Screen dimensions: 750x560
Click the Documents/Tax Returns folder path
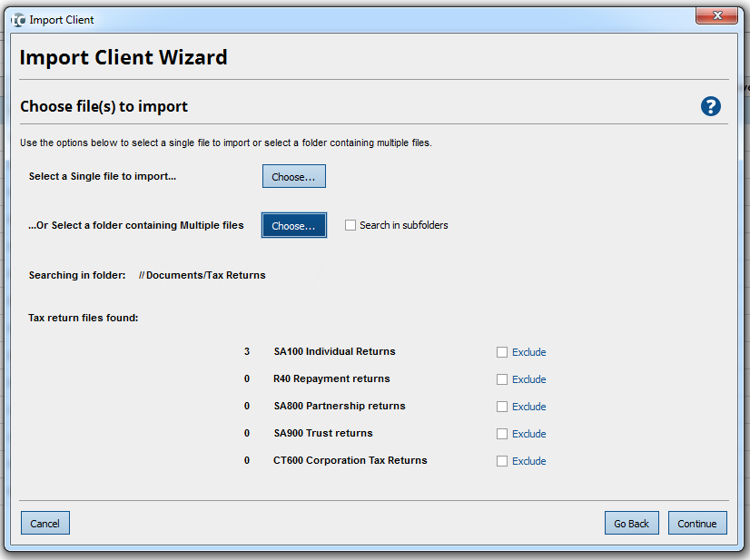[202, 275]
